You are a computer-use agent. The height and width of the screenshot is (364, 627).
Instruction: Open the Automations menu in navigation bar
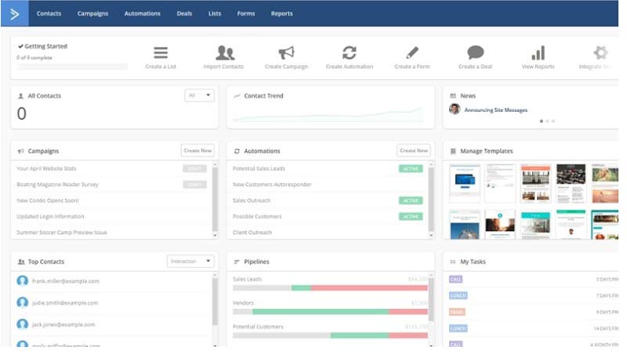pos(142,13)
